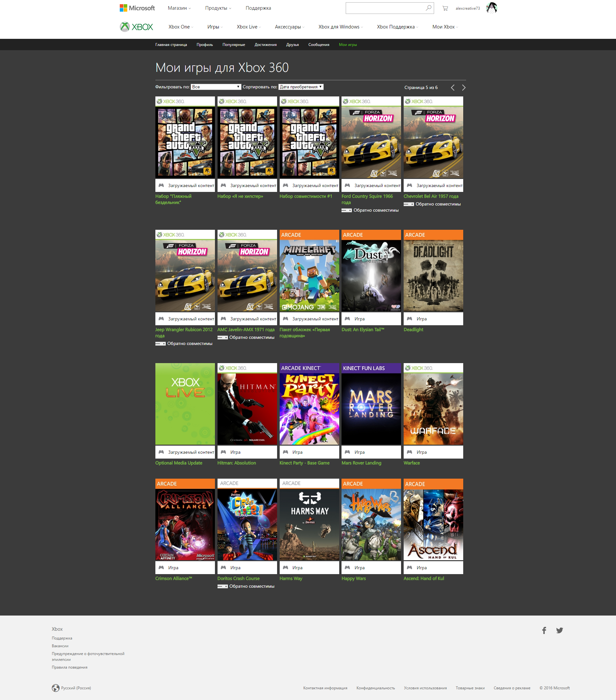This screenshot has width=616, height=700.
Task: Click the user avatar picture
Action: click(x=492, y=8)
